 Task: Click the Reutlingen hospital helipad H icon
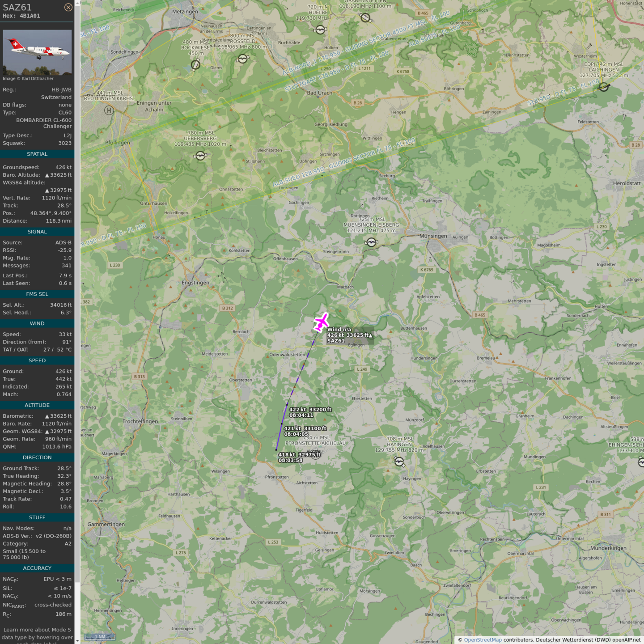109,110
